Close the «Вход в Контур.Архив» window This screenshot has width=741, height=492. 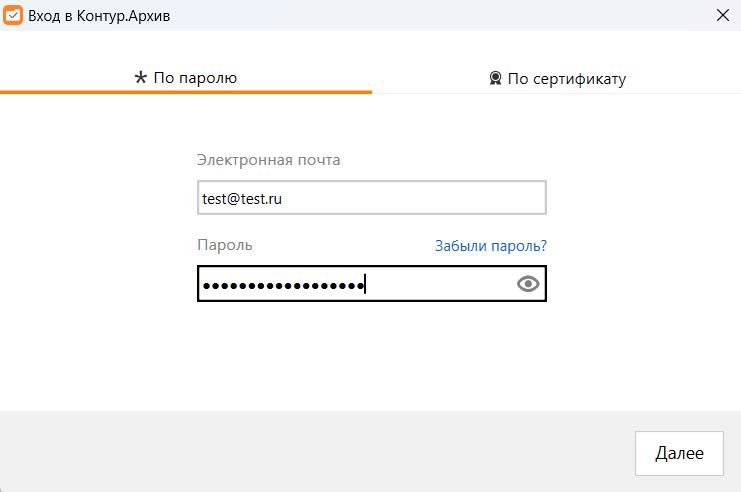point(723,15)
